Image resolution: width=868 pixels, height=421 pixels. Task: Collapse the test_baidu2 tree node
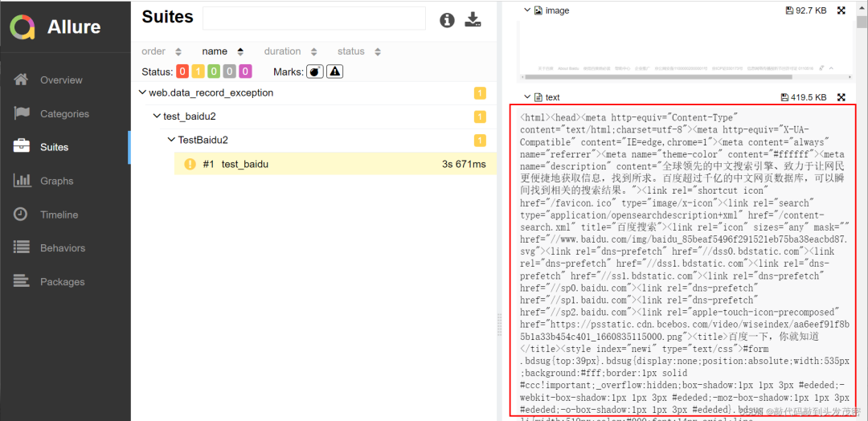click(158, 116)
